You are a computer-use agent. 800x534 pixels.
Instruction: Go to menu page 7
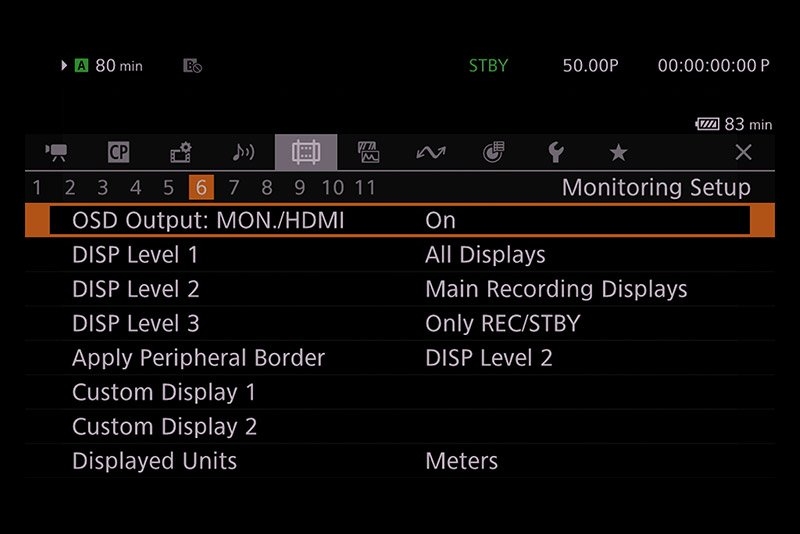[234, 188]
